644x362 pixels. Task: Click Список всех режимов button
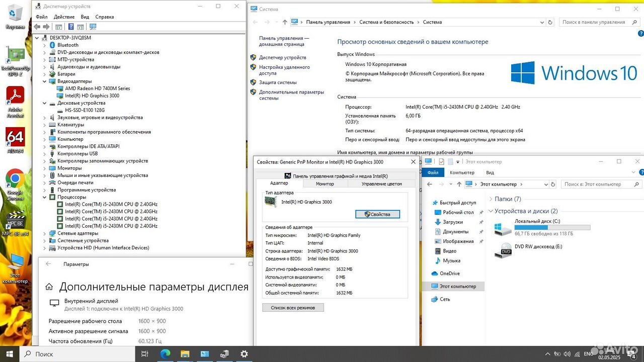pos(293,307)
